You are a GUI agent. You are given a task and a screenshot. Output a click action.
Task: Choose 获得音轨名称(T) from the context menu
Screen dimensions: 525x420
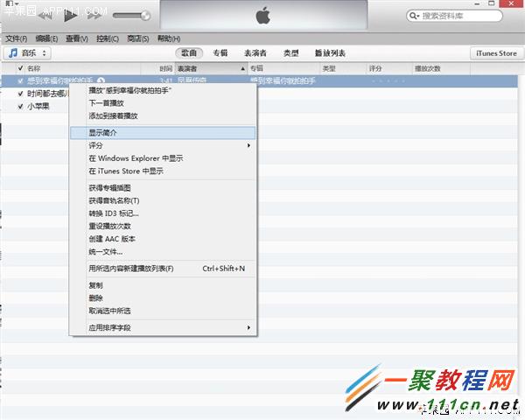tap(163, 200)
